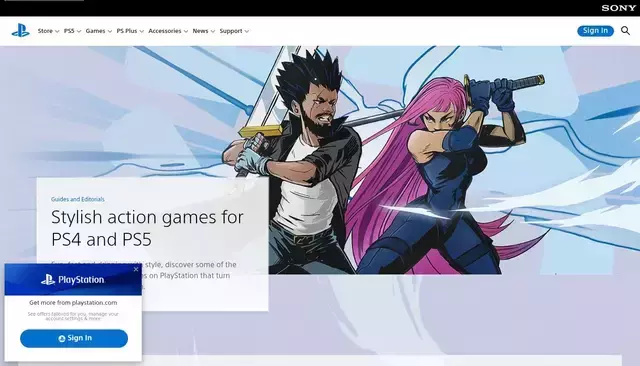Click the header Sign In button
The width and height of the screenshot is (640, 366).
tap(595, 31)
